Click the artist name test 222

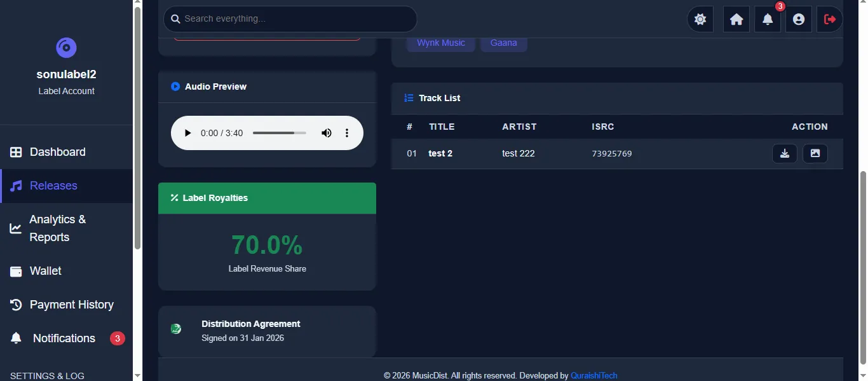[519, 153]
